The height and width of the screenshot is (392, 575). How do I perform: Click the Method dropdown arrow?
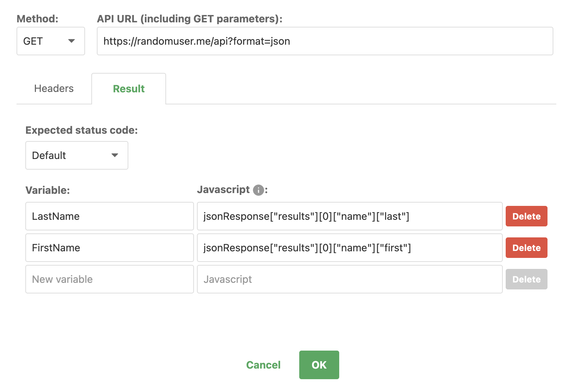pos(72,41)
